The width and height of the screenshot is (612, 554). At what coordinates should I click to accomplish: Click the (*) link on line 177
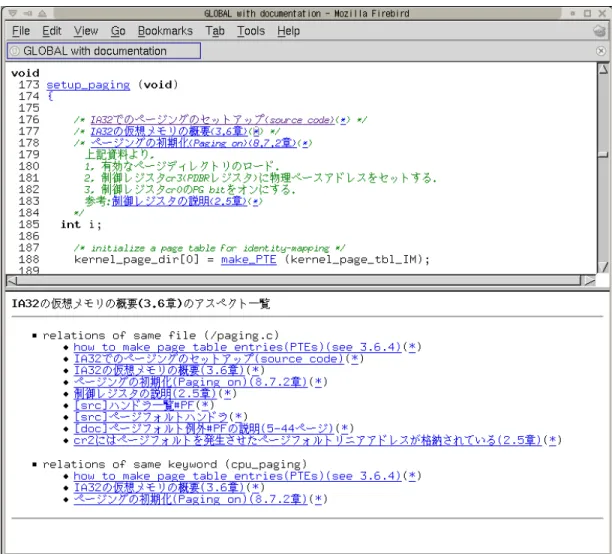point(255,132)
